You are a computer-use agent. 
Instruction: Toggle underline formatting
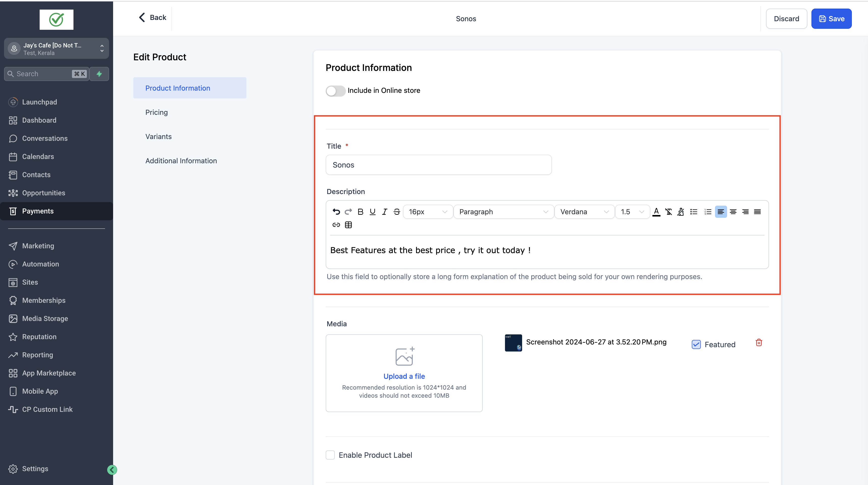tap(372, 211)
